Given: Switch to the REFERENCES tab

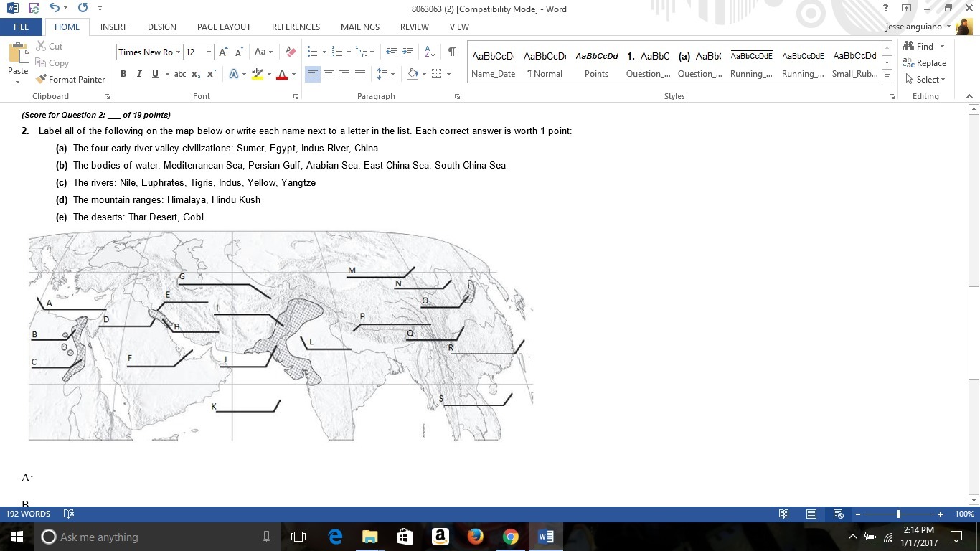Looking at the screenshot, I should point(296,27).
